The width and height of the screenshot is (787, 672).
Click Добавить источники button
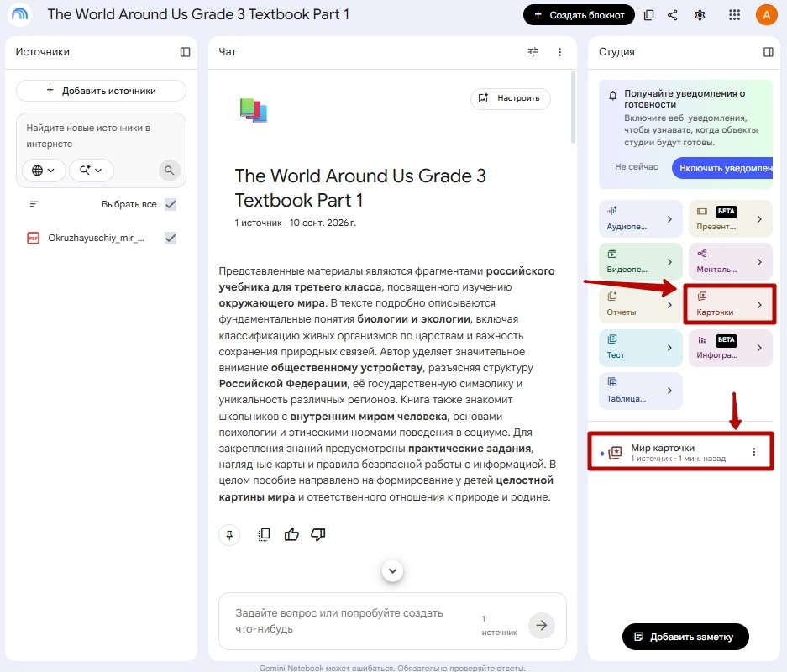101,91
